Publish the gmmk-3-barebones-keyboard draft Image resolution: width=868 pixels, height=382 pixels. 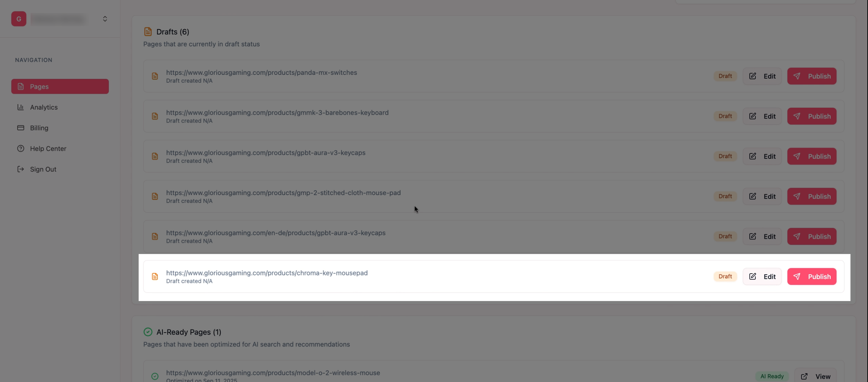[812, 116]
